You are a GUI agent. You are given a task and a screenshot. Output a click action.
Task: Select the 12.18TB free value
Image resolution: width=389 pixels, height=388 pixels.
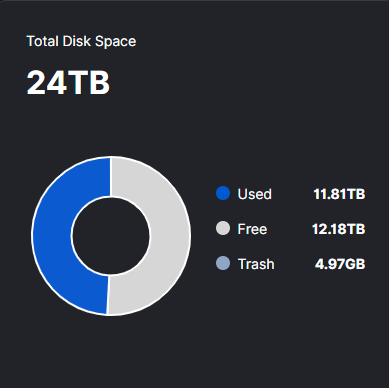click(339, 229)
